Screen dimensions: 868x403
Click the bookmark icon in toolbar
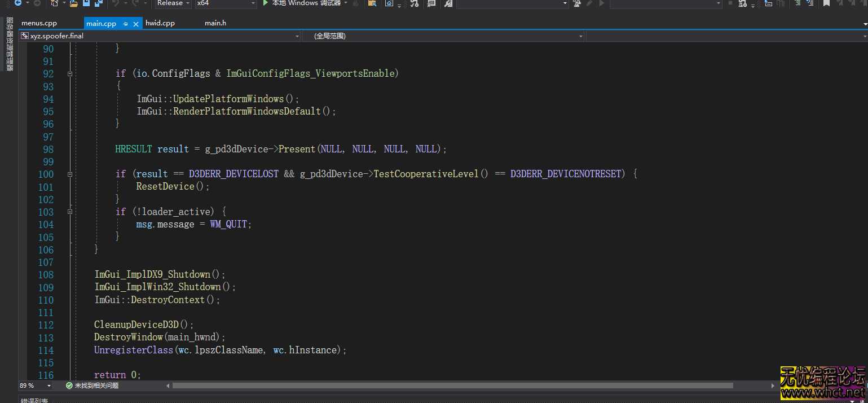click(x=826, y=3)
